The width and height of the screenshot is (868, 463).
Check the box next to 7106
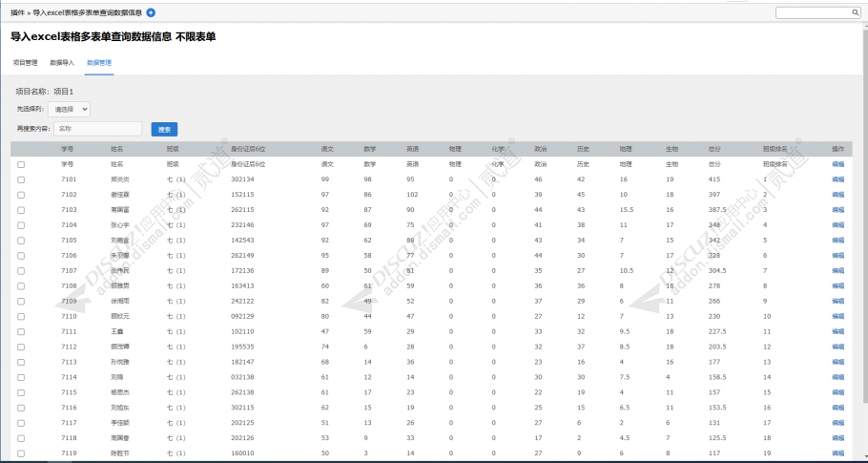(21, 256)
